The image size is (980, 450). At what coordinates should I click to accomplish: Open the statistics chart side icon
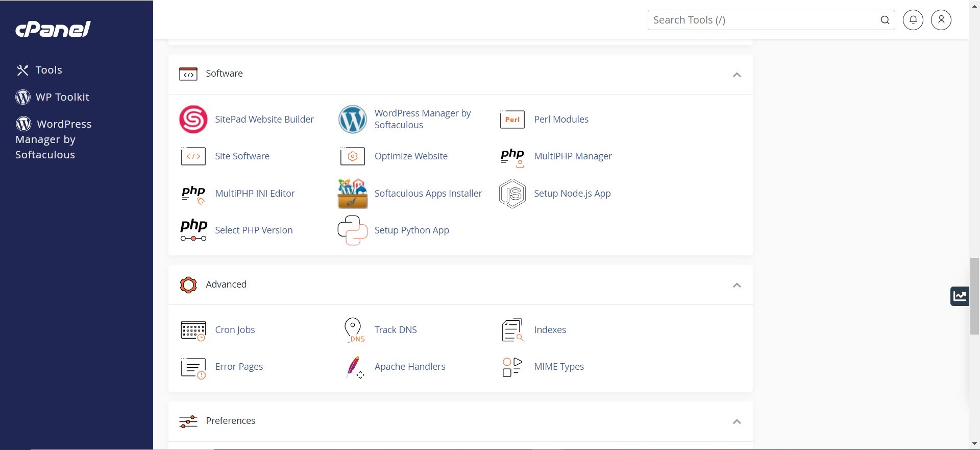960,296
